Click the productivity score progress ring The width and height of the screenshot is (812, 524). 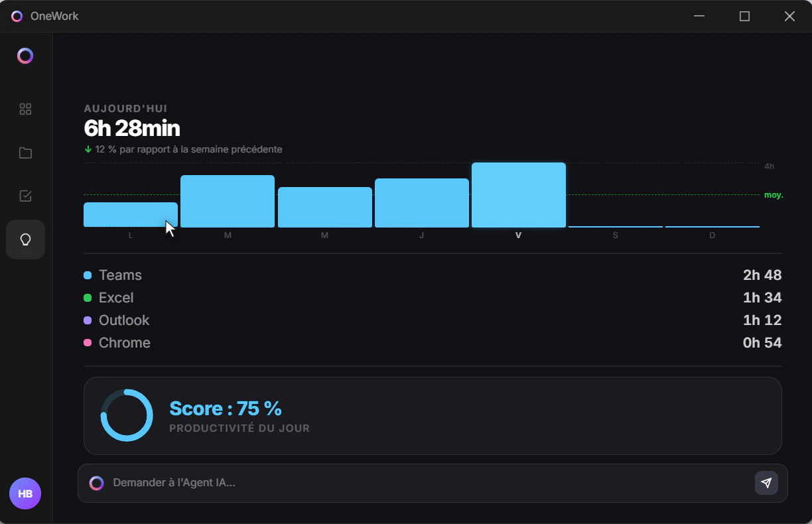point(127,415)
